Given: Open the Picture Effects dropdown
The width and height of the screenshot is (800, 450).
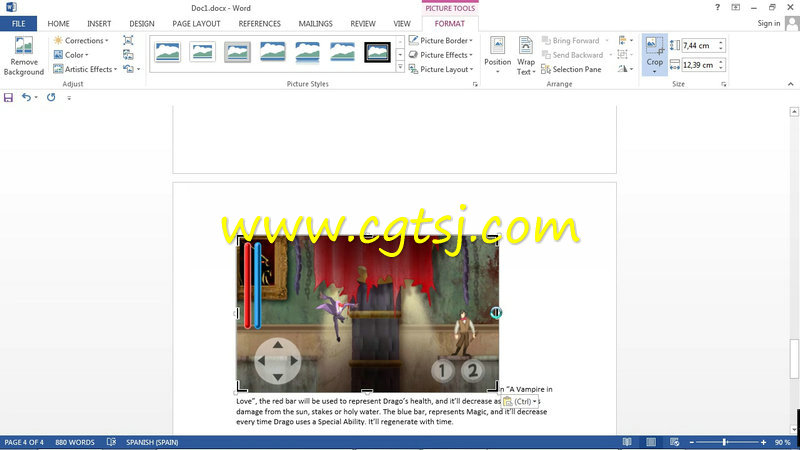Looking at the screenshot, I should (x=441, y=55).
